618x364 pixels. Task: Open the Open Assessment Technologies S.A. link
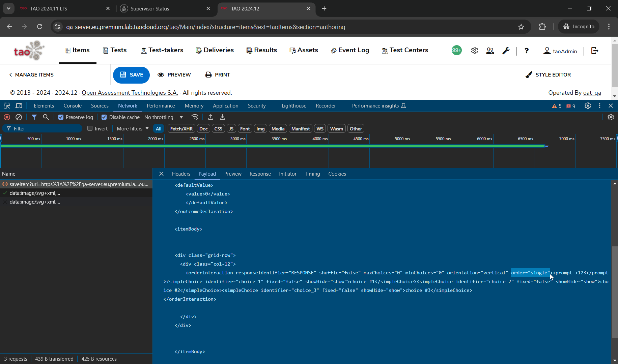(130, 93)
